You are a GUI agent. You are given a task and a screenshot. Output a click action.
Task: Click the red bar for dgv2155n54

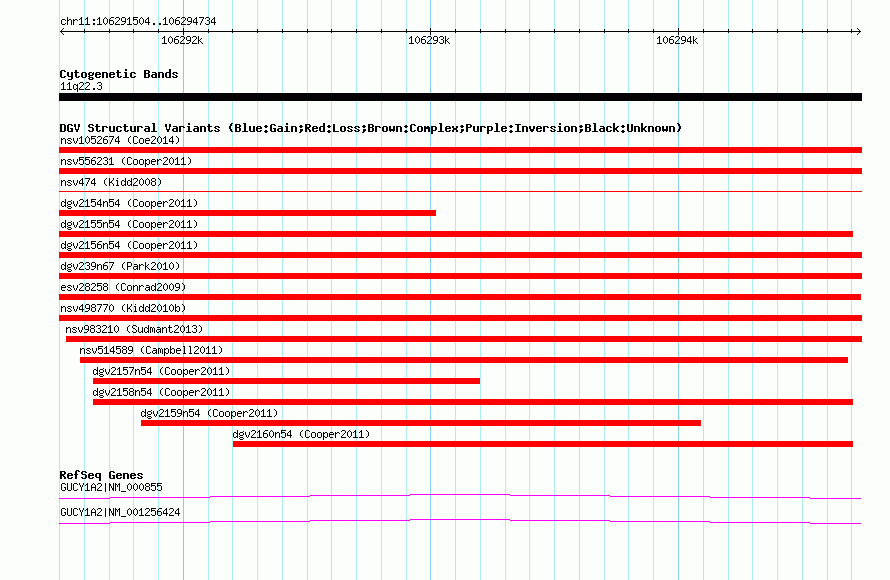click(456, 234)
